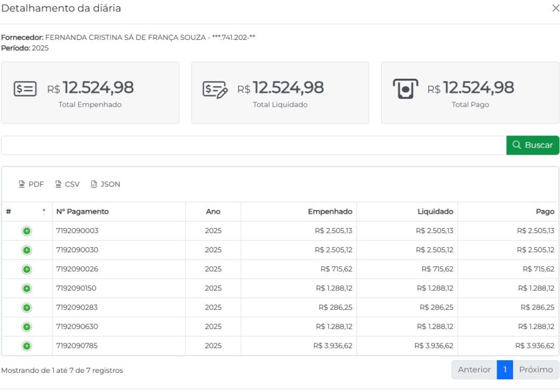
Task: Expand details of payment 7192090030
Action: click(27, 250)
